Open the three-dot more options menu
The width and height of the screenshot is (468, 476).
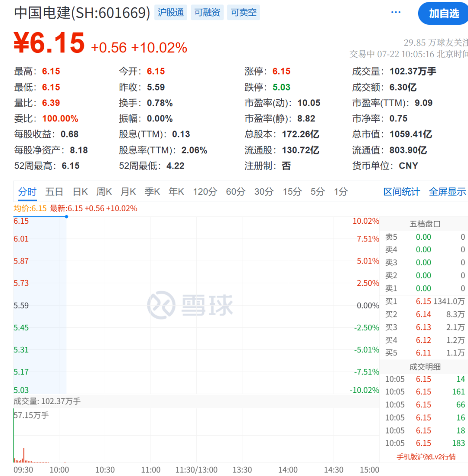point(396,12)
